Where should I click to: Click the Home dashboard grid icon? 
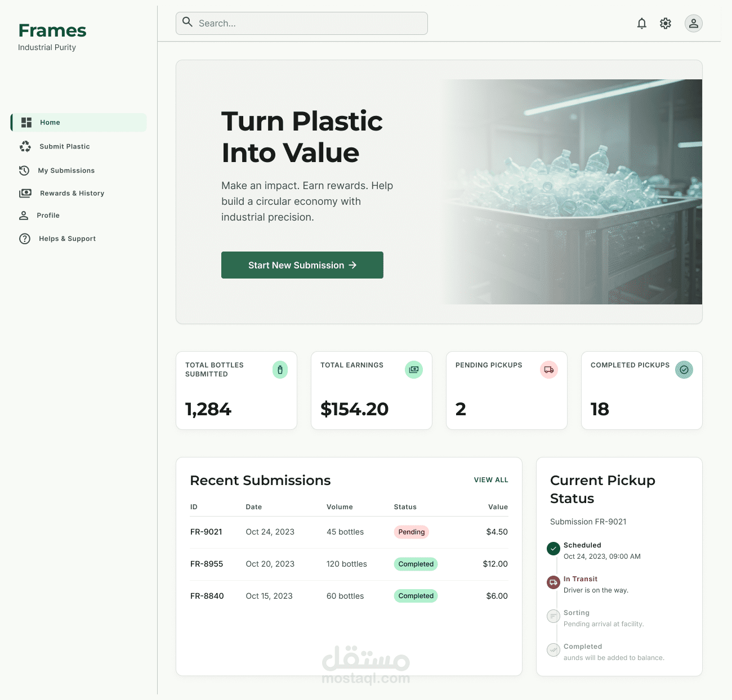(x=26, y=122)
